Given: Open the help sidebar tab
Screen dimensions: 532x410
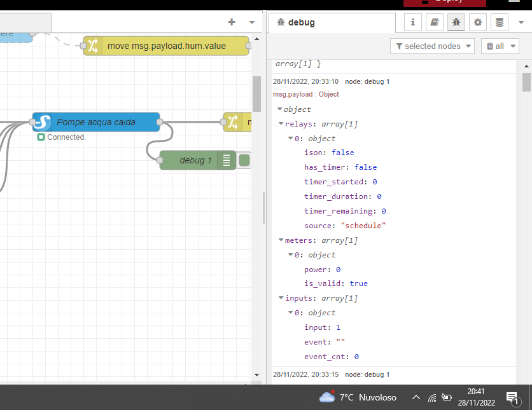Looking at the screenshot, I should [435, 22].
